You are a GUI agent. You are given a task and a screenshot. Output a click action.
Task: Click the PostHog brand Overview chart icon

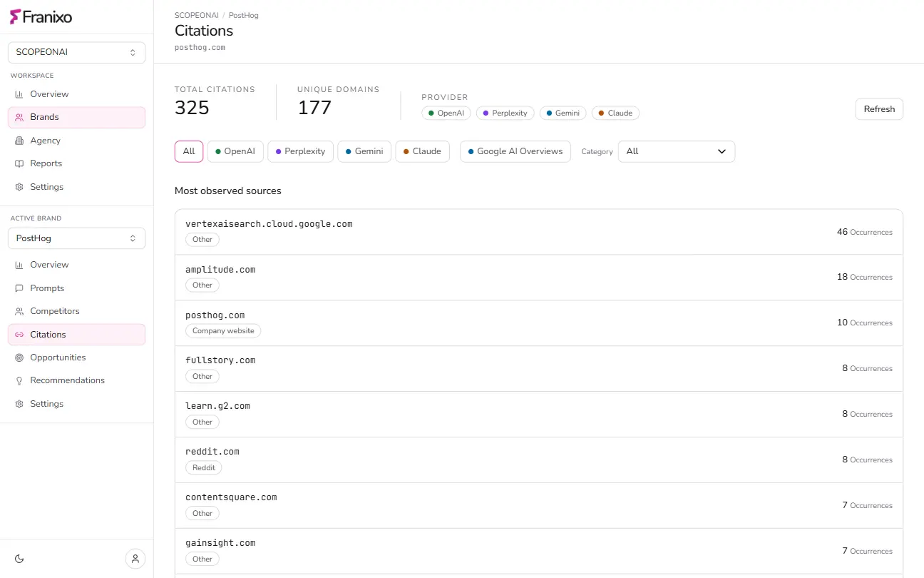coord(19,265)
